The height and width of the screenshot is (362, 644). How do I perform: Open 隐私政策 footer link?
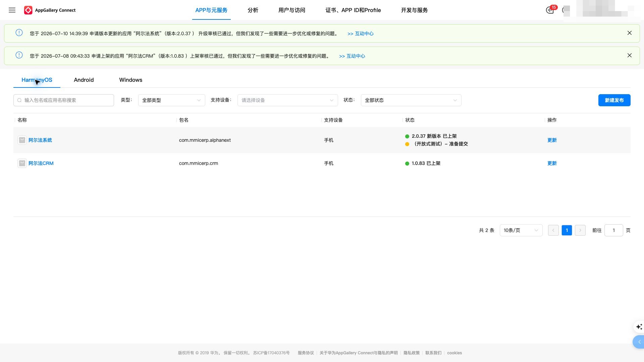(412, 353)
